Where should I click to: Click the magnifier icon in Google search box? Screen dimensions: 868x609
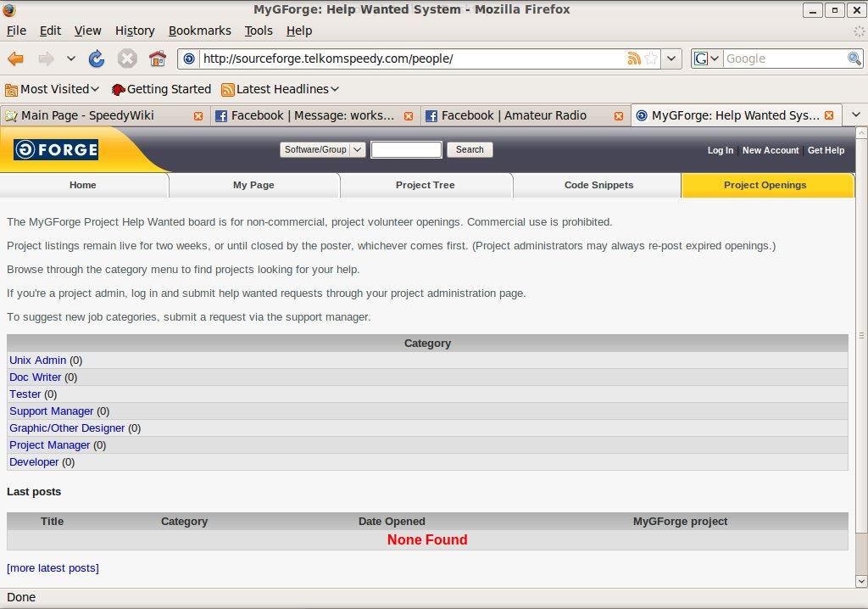click(x=854, y=59)
